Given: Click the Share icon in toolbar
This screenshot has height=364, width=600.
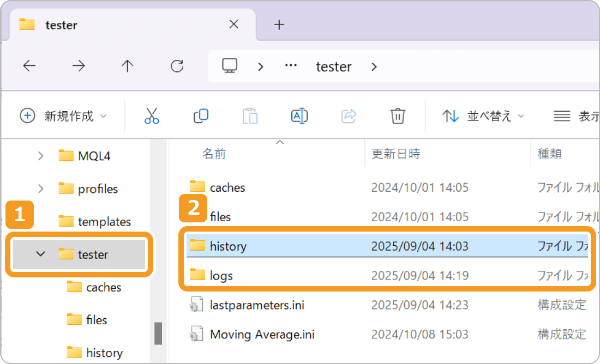Looking at the screenshot, I should pyautogui.click(x=349, y=116).
